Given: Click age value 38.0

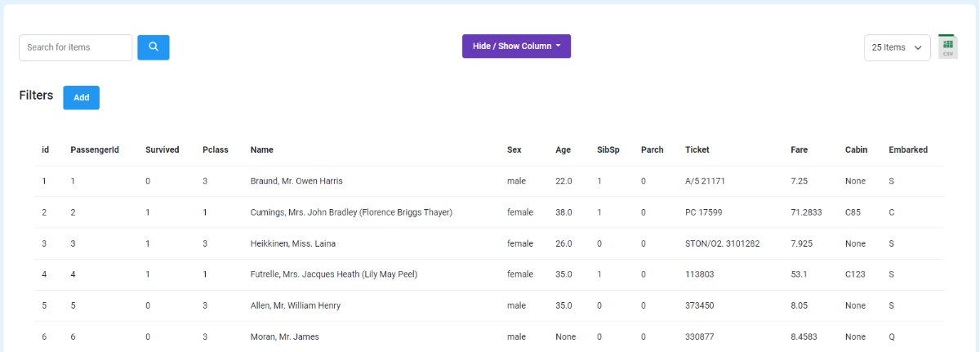Looking at the screenshot, I should 563,212.
